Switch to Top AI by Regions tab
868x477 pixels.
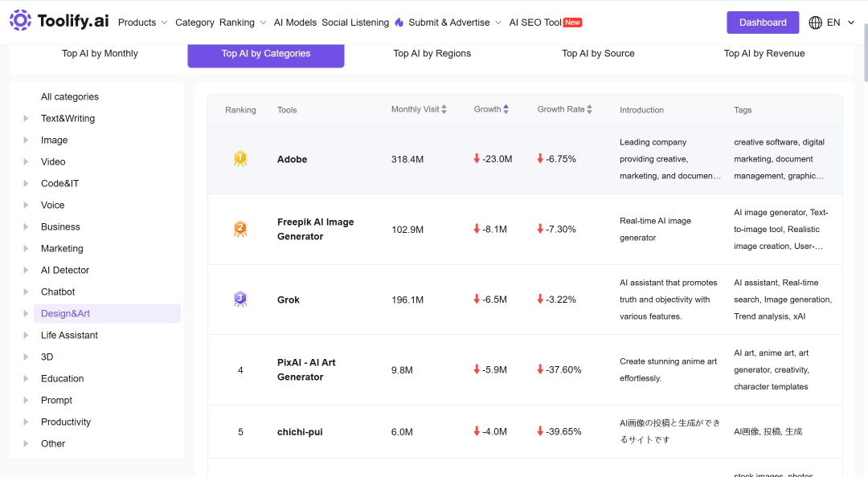[432, 54]
